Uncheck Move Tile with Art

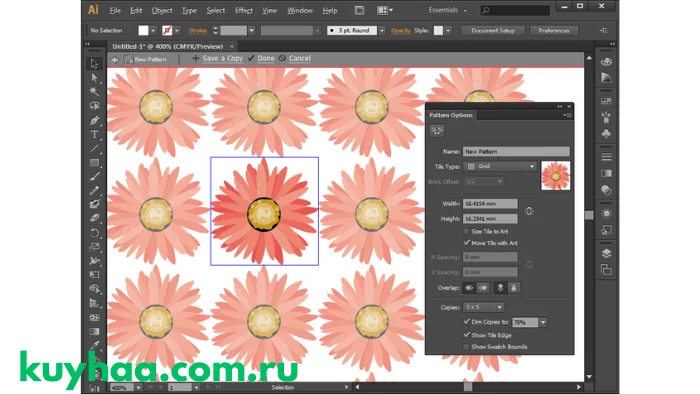coord(466,243)
